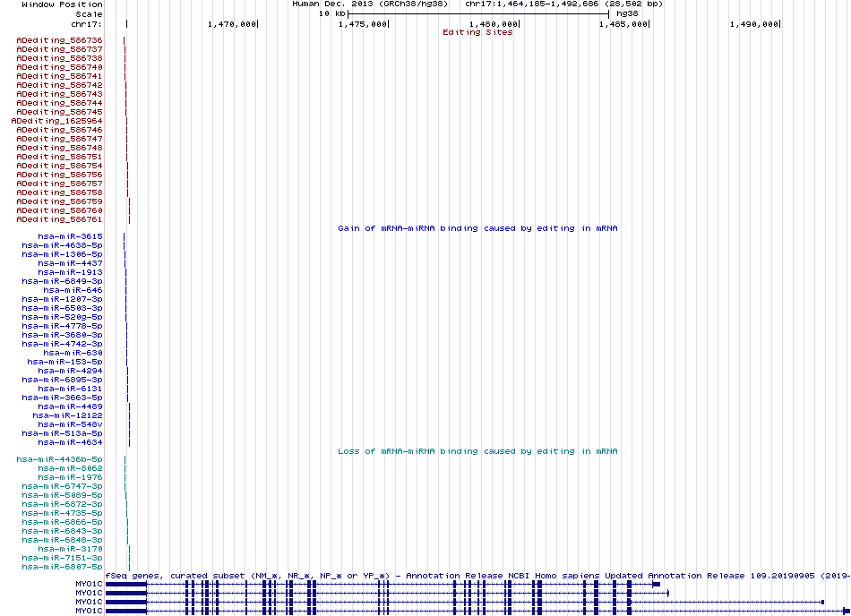Click the hsa-miR-4778-5p label
The width and height of the screenshot is (851, 616).
point(62,326)
